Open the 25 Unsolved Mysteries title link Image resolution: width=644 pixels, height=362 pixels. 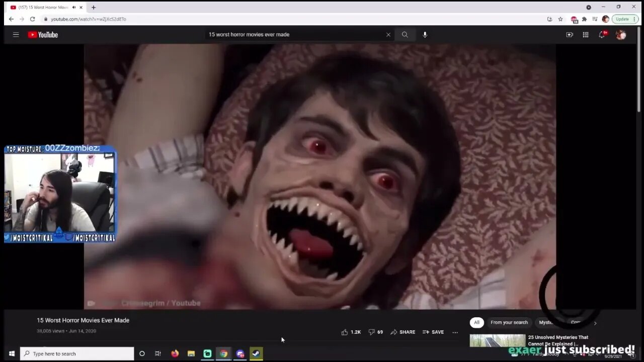[x=558, y=340]
